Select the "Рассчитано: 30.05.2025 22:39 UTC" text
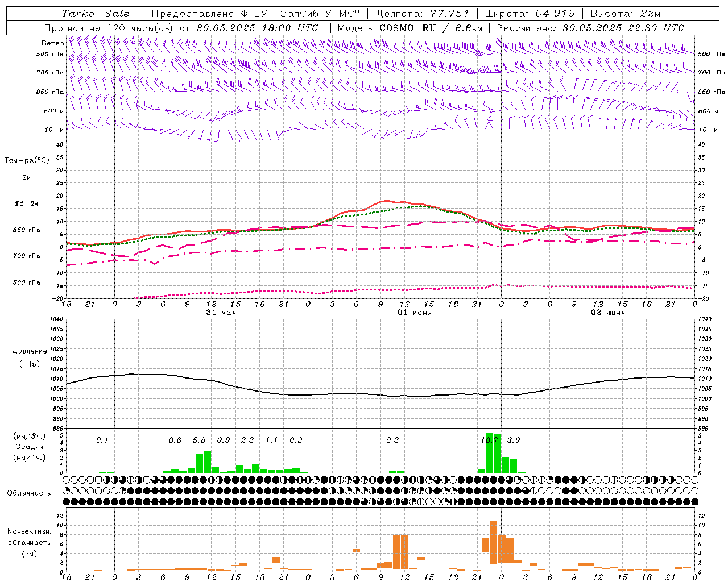Viewport: 728px width, 582px height. 590,28
